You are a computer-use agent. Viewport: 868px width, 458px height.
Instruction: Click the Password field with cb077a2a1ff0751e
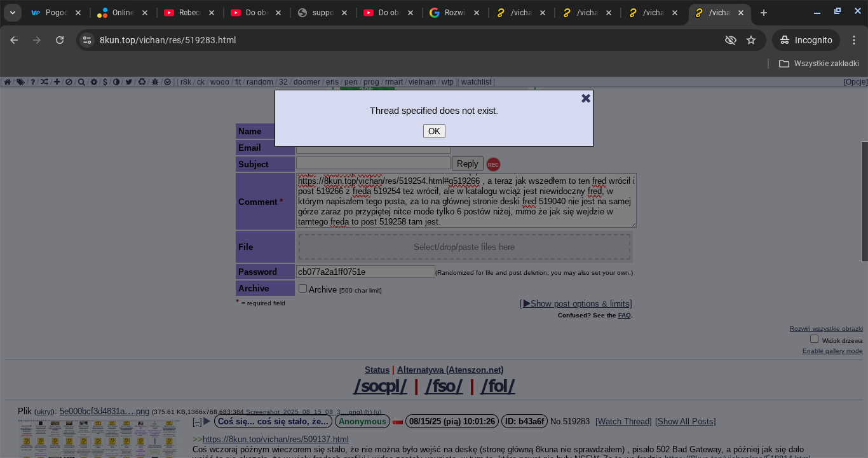click(365, 272)
